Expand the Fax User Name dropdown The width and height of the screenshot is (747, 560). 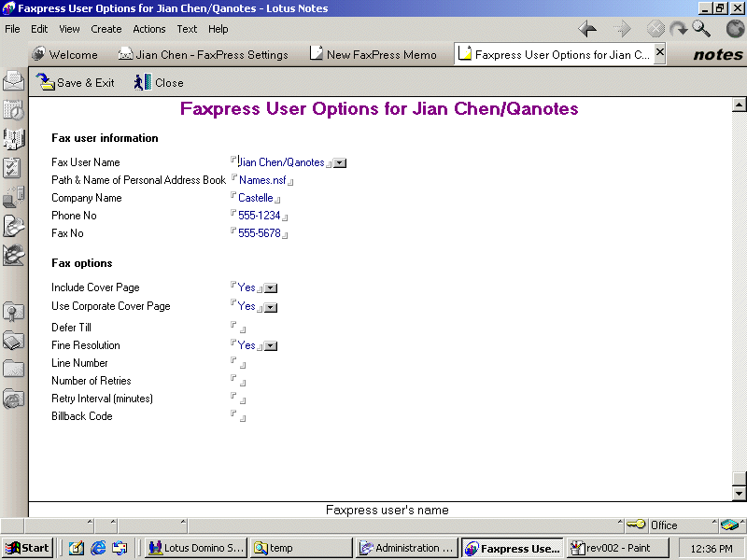pos(340,163)
